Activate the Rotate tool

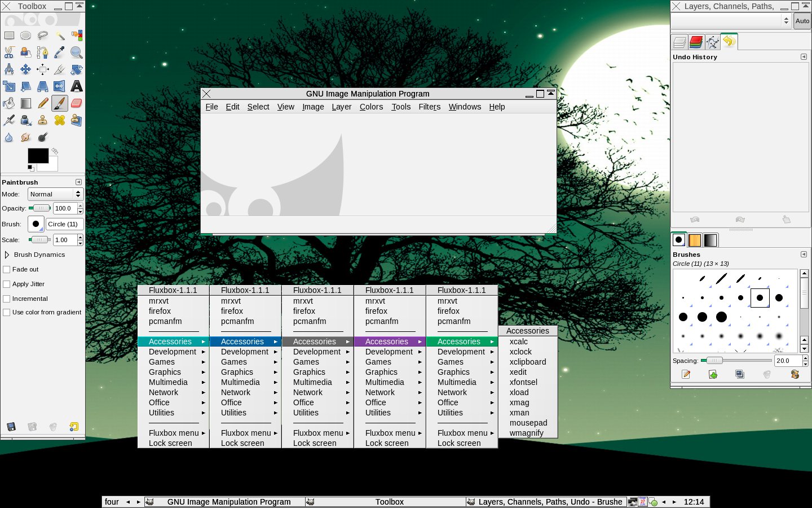point(77,69)
